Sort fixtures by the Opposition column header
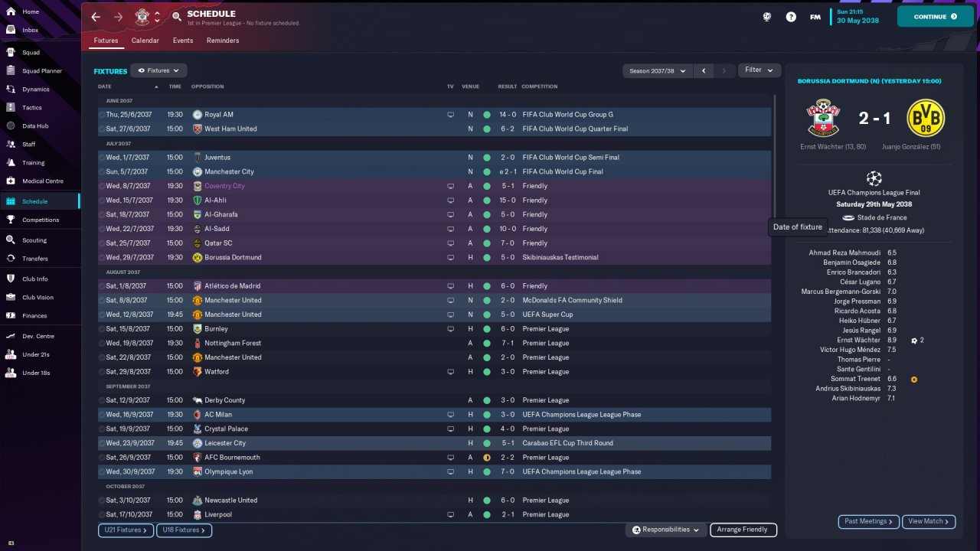 [x=208, y=86]
